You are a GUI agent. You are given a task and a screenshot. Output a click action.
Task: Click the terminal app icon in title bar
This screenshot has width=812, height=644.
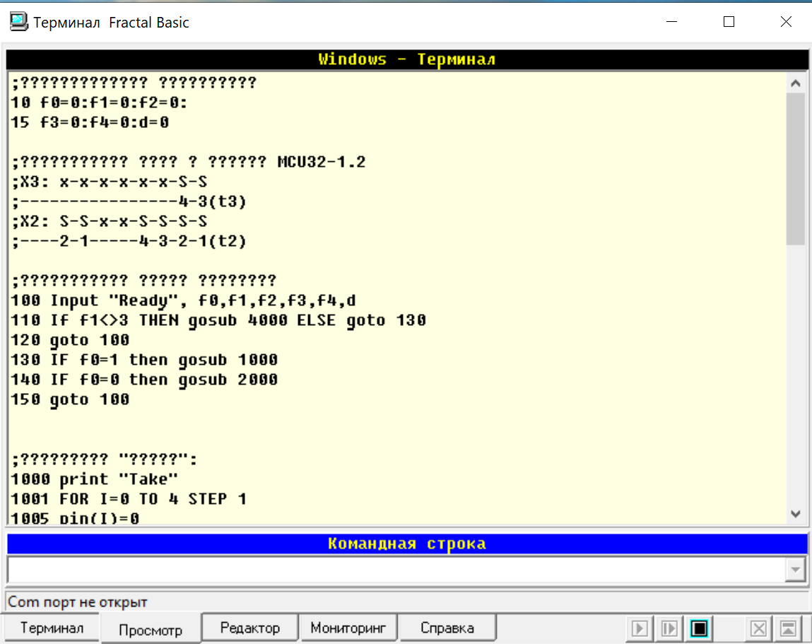click(18, 22)
